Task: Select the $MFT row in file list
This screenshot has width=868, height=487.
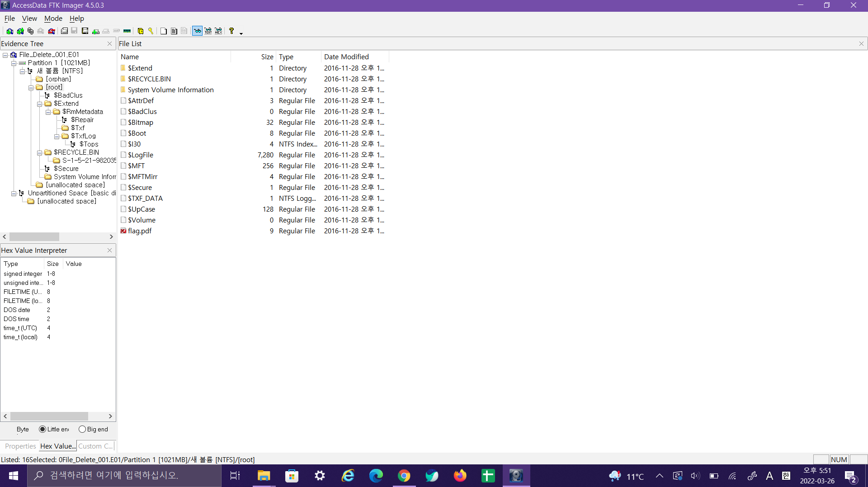Action: (x=253, y=166)
